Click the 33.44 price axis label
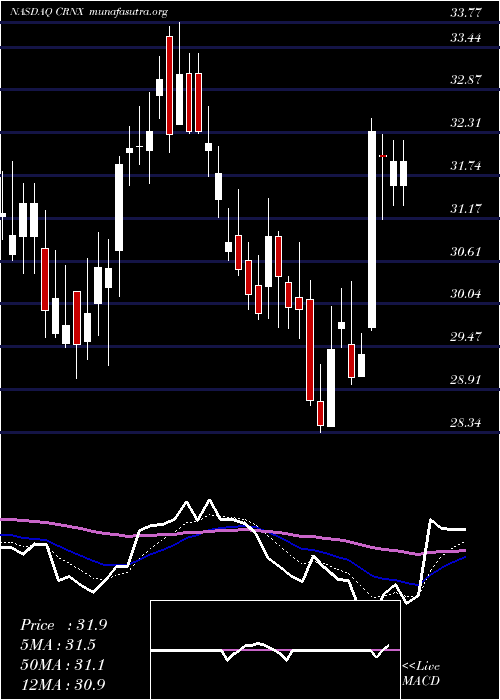The width and height of the screenshot is (500, 700). point(466,38)
